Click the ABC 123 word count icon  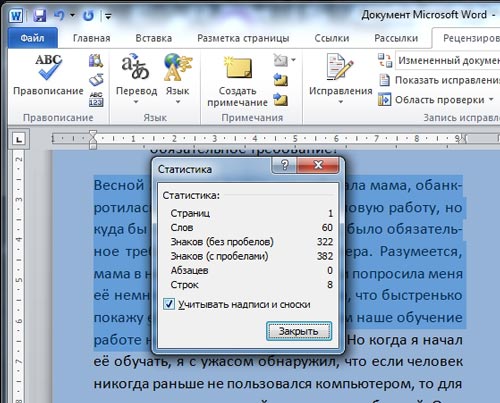click(96, 99)
